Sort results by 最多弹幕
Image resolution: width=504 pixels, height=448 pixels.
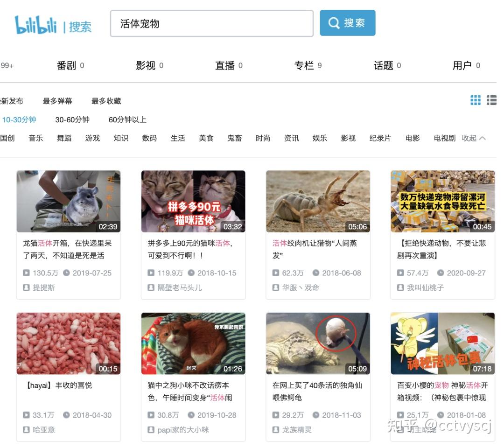(57, 101)
